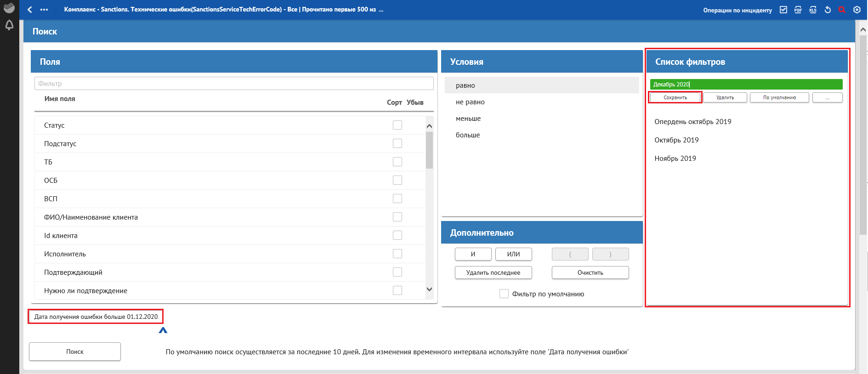The width and height of the screenshot is (868, 374).
Task: Choose the больше condition
Action: tap(468, 135)
